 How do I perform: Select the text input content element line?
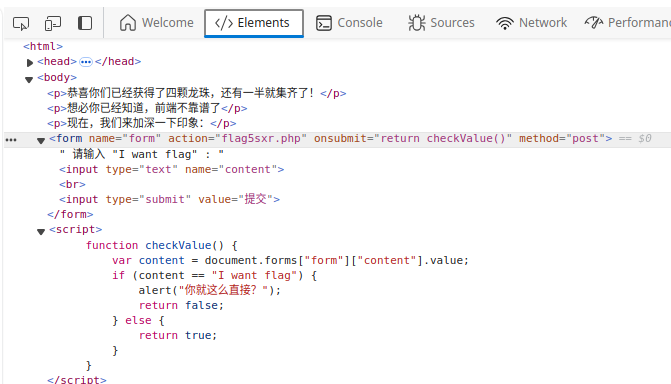pyautogui.click(x=171, y=170)
